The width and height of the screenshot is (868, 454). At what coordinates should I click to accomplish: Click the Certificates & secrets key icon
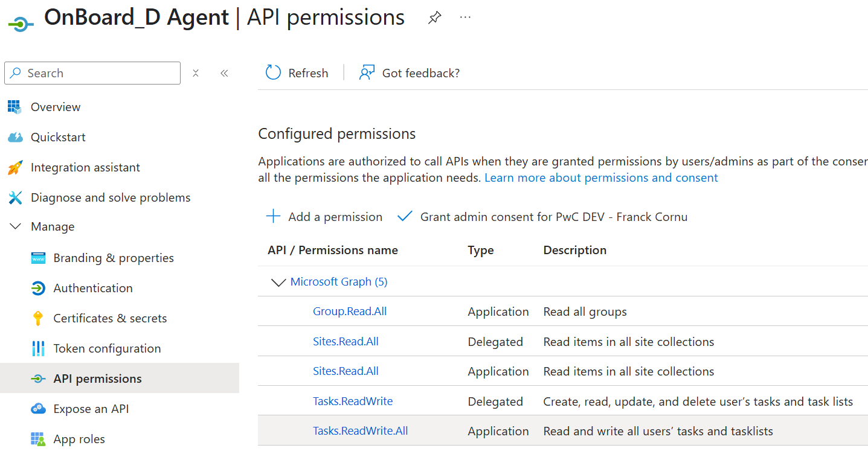pyautogui.click(x=38, y=318)
